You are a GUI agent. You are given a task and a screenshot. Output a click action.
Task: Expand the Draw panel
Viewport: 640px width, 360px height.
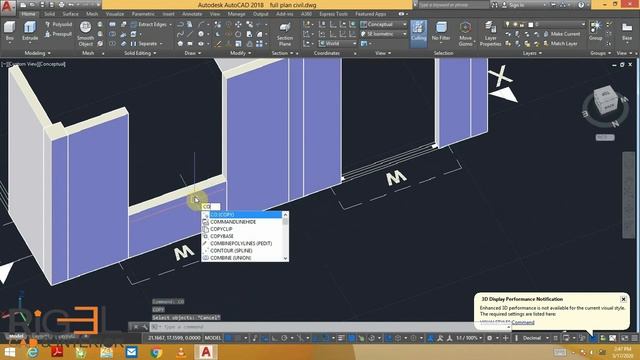pyautogui.click(x=193, y=53)
